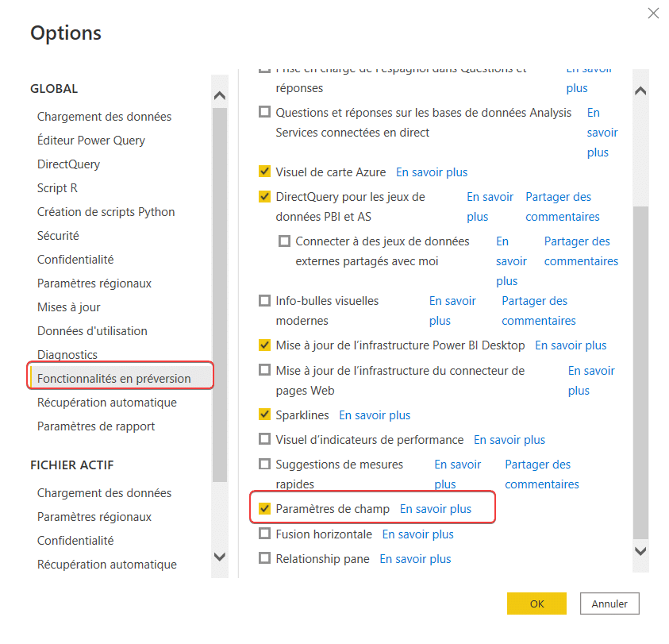Check the Relationship pane option

click(x=264, y=558)
